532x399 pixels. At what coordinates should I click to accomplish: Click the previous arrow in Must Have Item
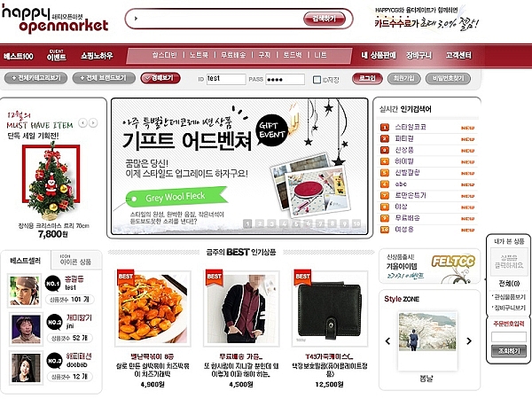coord(82,123)
